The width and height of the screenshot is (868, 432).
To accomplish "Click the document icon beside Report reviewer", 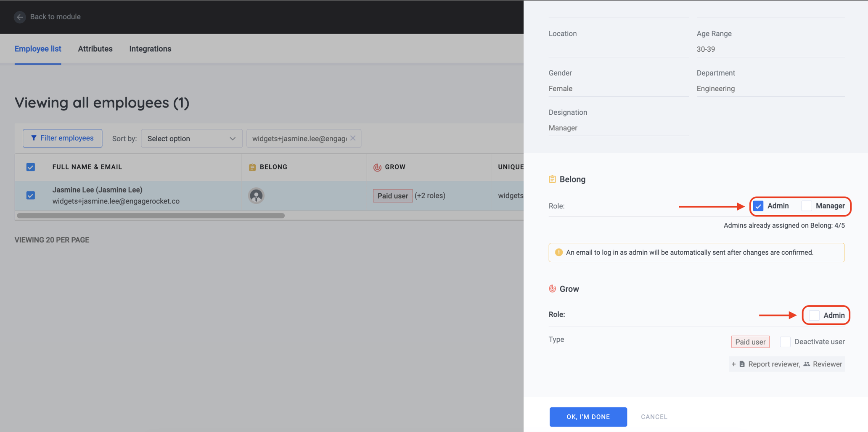I will pos(742,364).
